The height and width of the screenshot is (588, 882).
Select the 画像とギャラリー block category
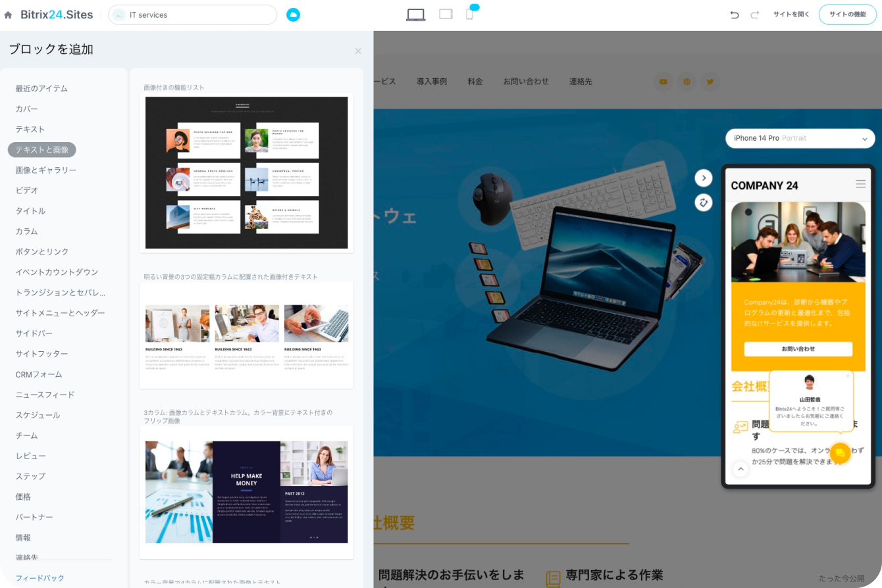46,170
